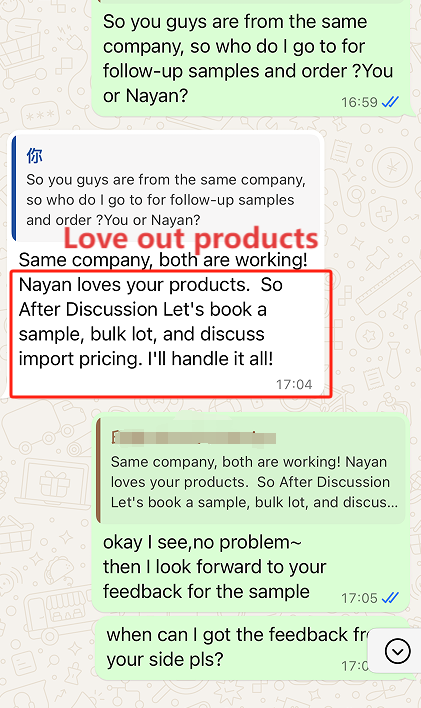Image resolution: width=421 pixels, height=708 pixels.
Task: Click the blue bar of white quoted reply
Action: point(14,187)
